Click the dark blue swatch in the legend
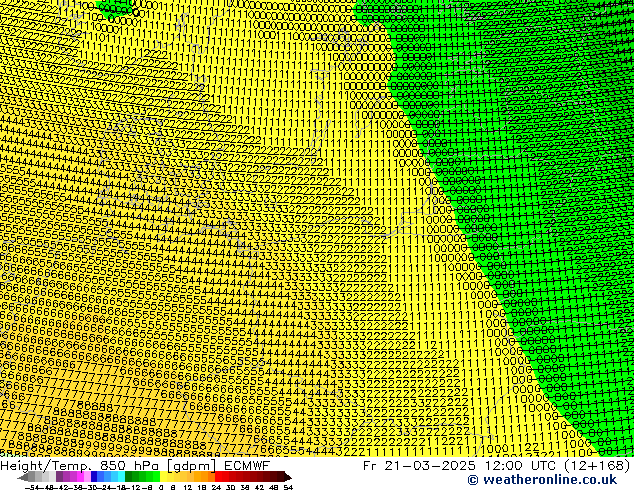634x490 pixels. [94, 477]
